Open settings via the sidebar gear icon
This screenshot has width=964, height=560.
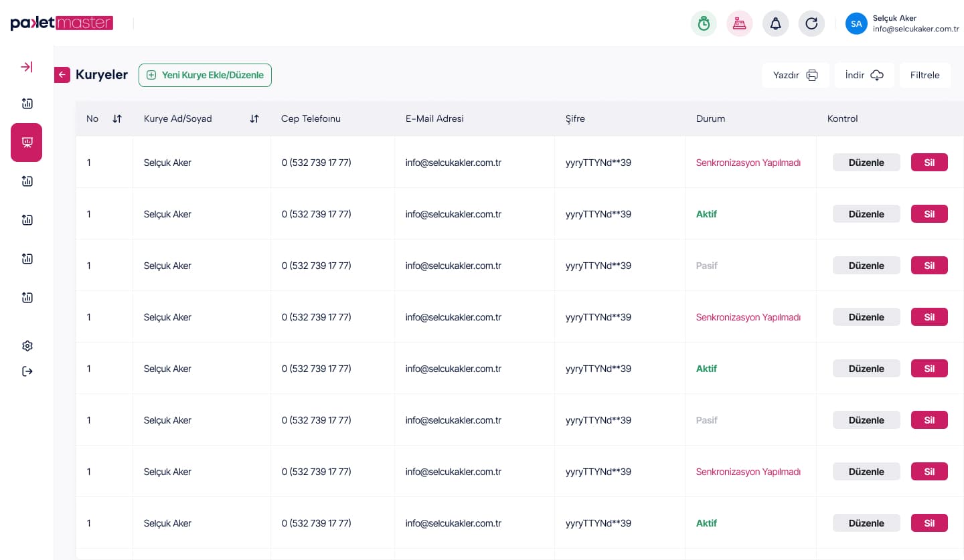[x=27, y=346]
